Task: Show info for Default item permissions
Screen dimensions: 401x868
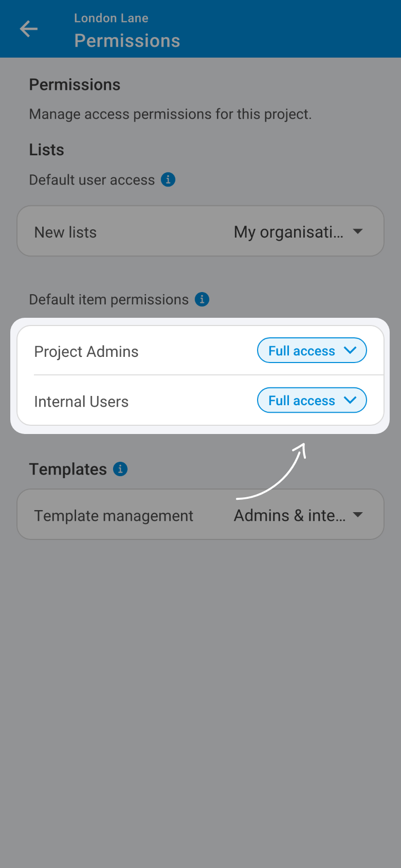Action: [202, 299]
